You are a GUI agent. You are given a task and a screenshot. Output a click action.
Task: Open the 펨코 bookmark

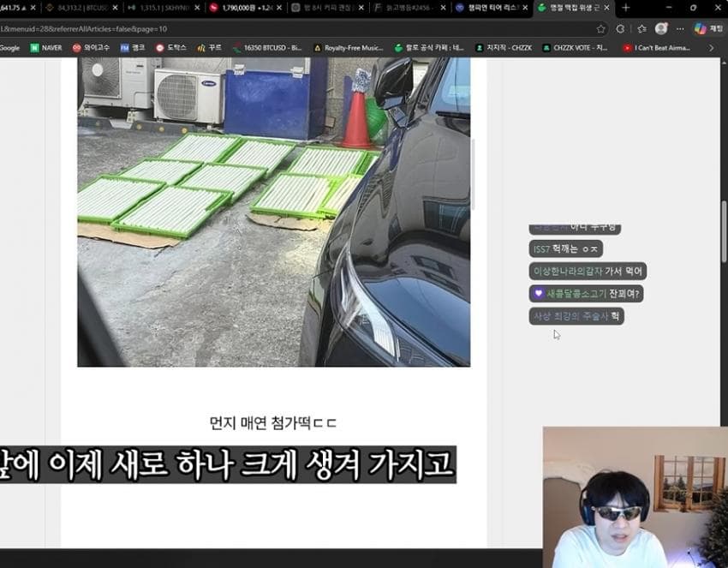133,48
